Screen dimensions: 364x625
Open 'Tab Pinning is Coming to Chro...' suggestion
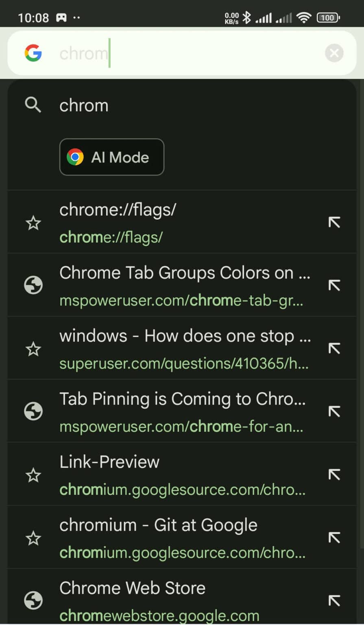pyautogui.click(x=182, y=411)
